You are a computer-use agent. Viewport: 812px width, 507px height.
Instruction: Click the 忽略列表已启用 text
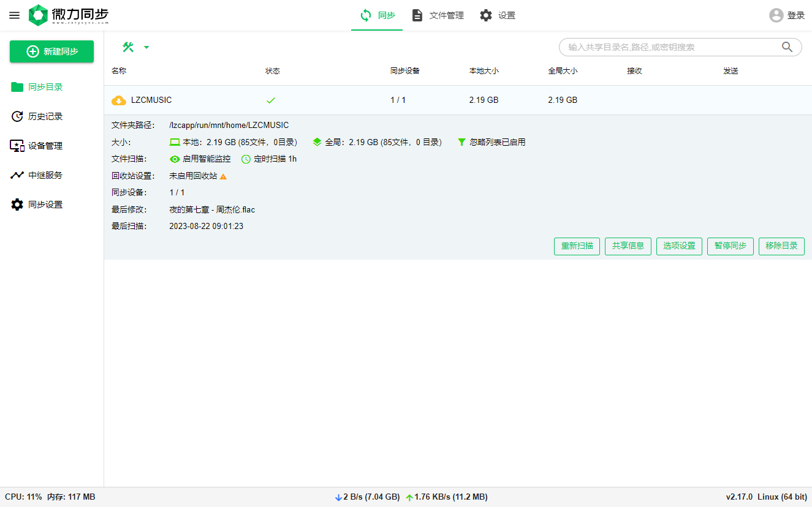click(498, 142)
